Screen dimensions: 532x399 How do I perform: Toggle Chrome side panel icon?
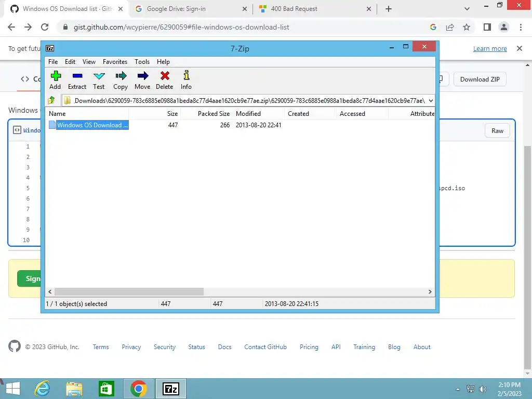point(487,27)
